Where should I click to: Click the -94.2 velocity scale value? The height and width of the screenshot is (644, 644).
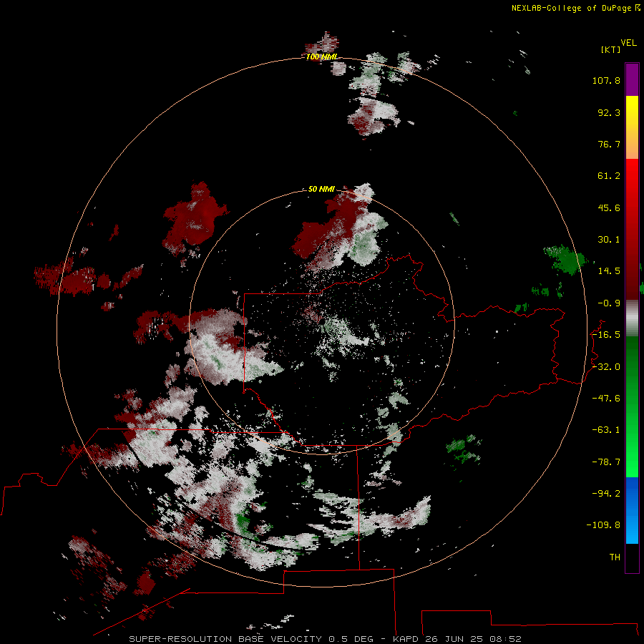click(x=606, y=494)
